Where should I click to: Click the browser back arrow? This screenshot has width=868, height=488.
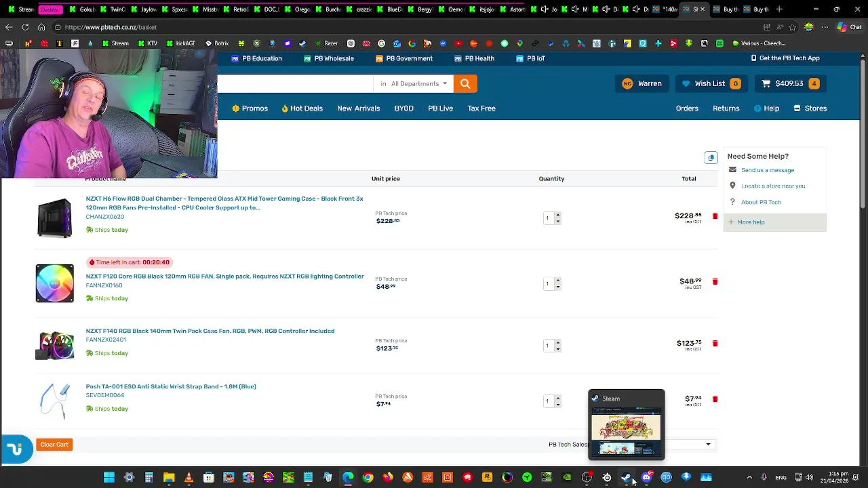point(9,27)
